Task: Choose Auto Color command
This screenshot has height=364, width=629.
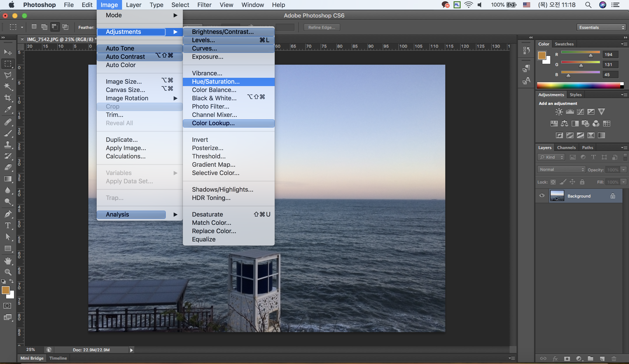Action: click(x=140, y=65)
